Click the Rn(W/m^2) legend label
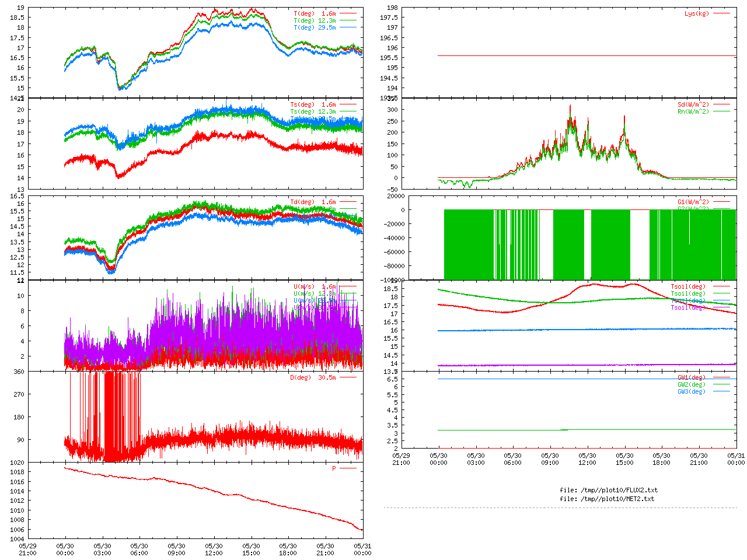The height and width of the screenshot is (560, 747). 693,111
